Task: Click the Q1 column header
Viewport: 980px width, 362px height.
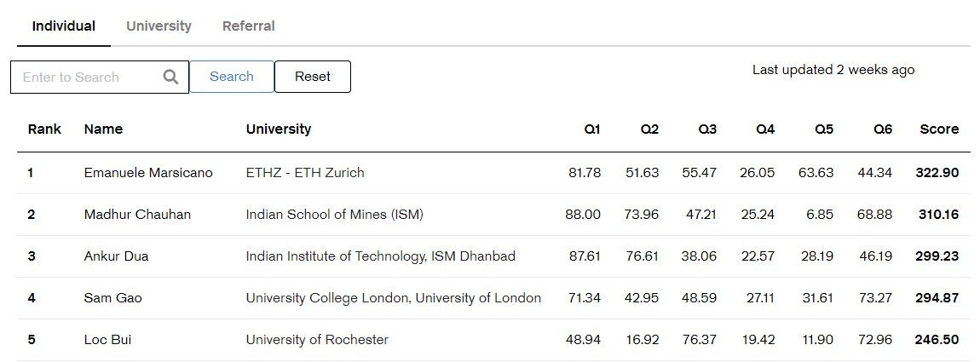Action: (592, 129)
